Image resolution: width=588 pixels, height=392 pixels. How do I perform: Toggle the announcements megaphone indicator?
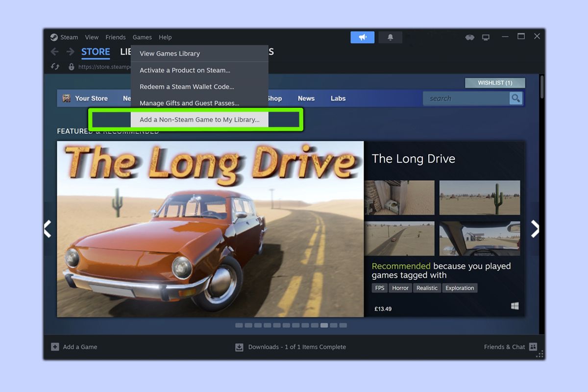(x=362, y=37)
